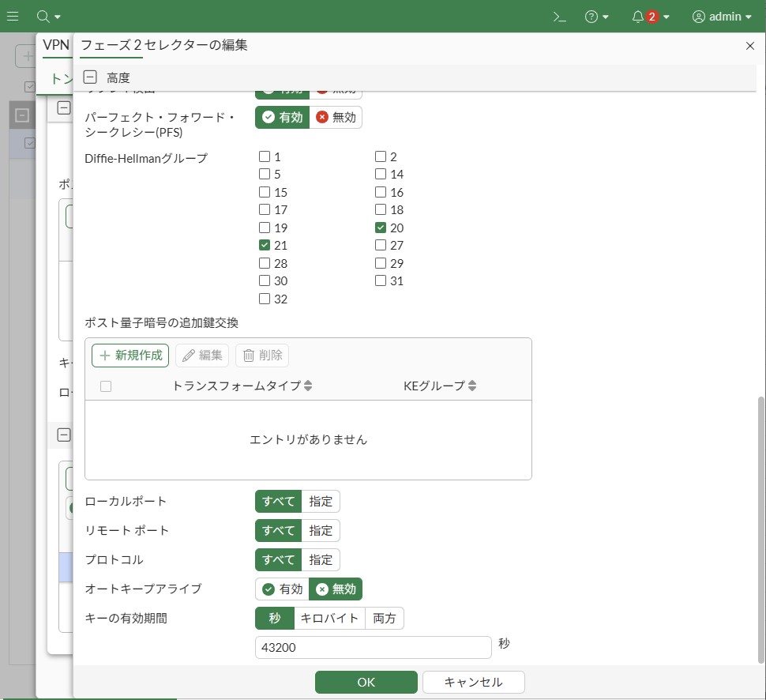The height and width of the screenshot is (700, 766).
Task: Enable Diffie-Hellman group 19 checkbox
Action: 265,228
